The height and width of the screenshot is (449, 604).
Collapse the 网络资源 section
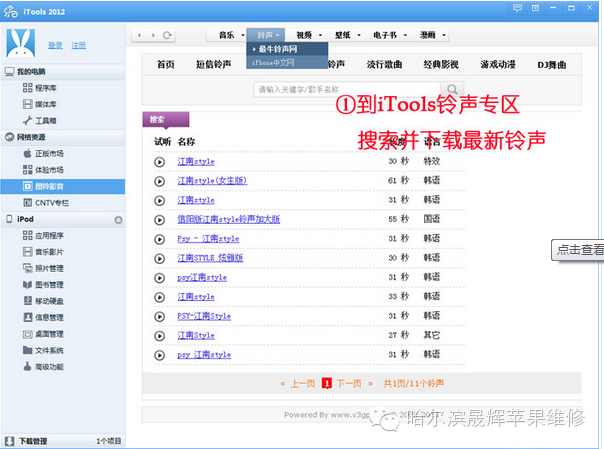click(63, 137)
